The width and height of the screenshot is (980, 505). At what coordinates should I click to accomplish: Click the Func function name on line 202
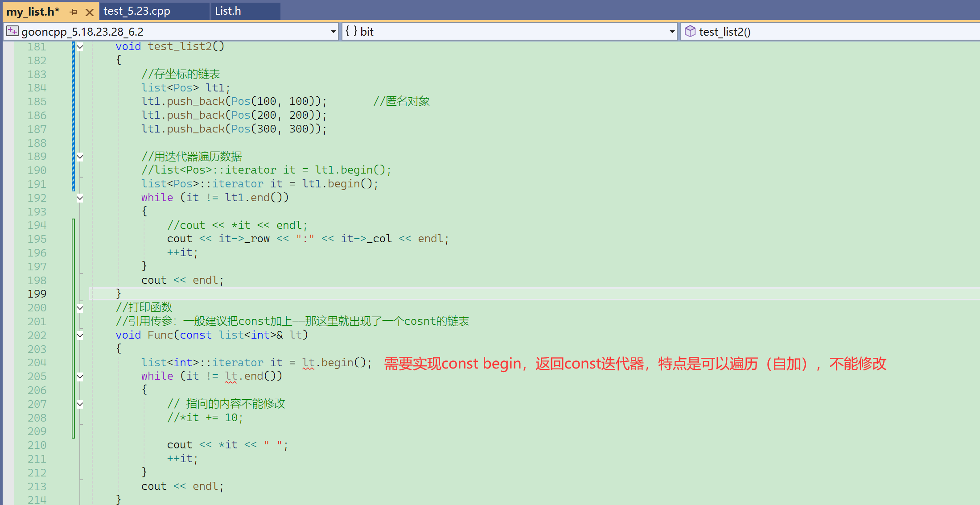[161, 335]
